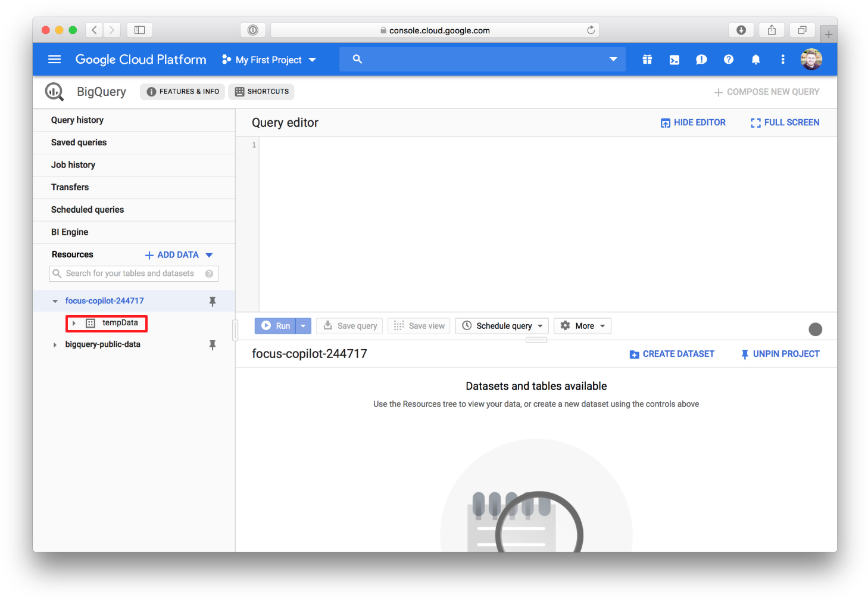Select the tempData dataset
Viewport: 868px width, 600px height.
point(120,323)
